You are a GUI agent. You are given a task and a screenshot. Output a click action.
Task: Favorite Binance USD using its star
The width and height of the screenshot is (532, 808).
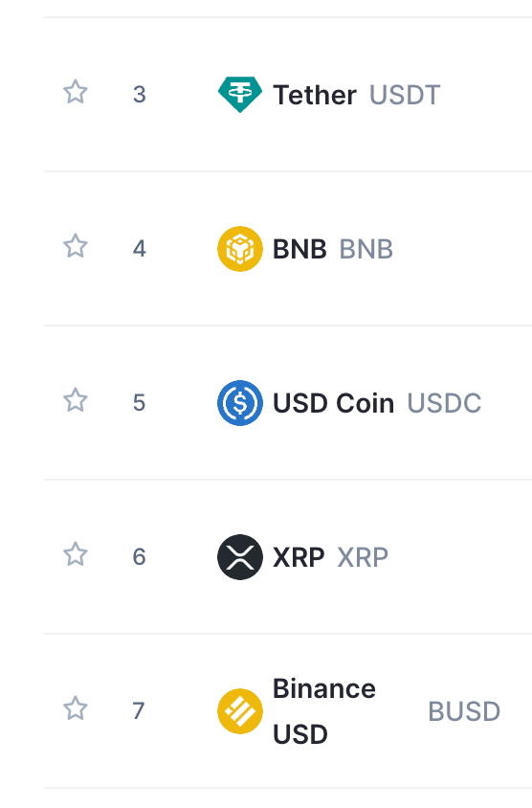pos(76,708)
